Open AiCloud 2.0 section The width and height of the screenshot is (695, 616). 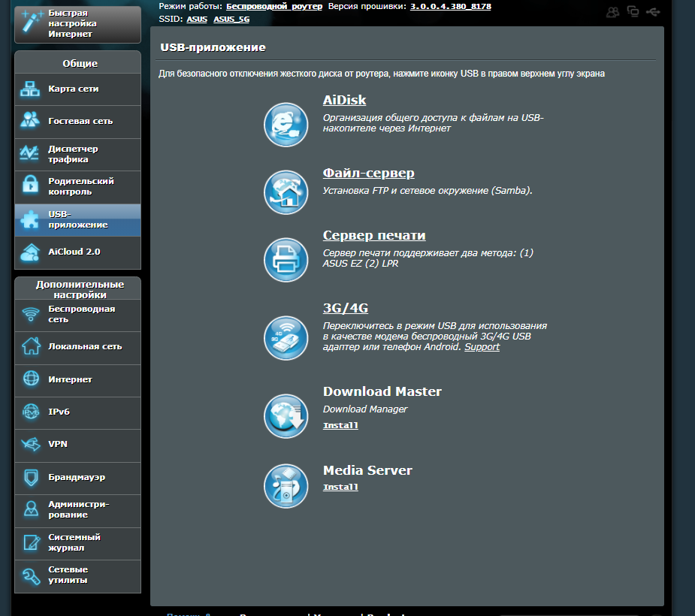click(77, 252)
